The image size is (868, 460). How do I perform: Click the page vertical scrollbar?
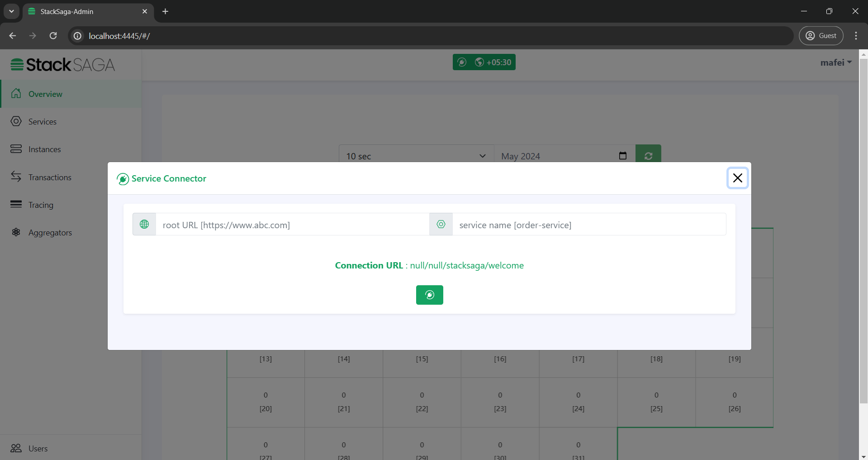863,231
